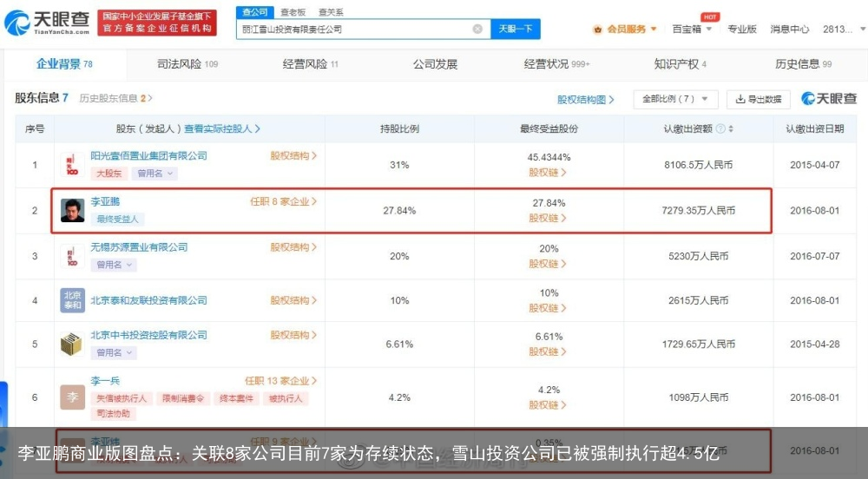Open the 百宝箱 dropdown menu
This screenshot has height=479, width=868.
pyautogui.click(x=692, y=30)
